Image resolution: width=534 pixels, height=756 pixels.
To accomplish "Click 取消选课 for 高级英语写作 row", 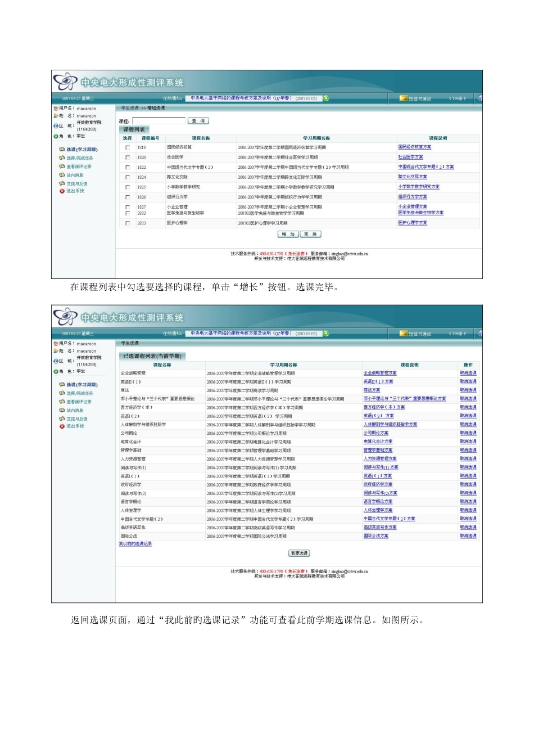I will 468,528.
